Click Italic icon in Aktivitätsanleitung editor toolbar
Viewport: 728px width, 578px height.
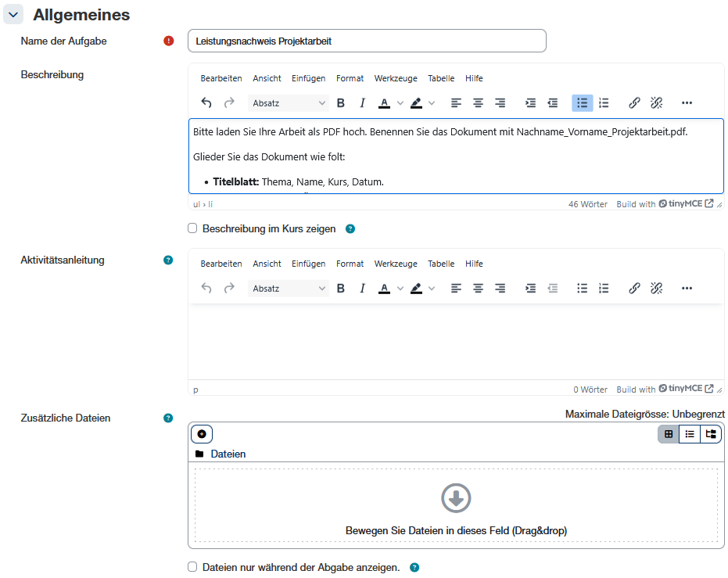(x=362, y=289)
